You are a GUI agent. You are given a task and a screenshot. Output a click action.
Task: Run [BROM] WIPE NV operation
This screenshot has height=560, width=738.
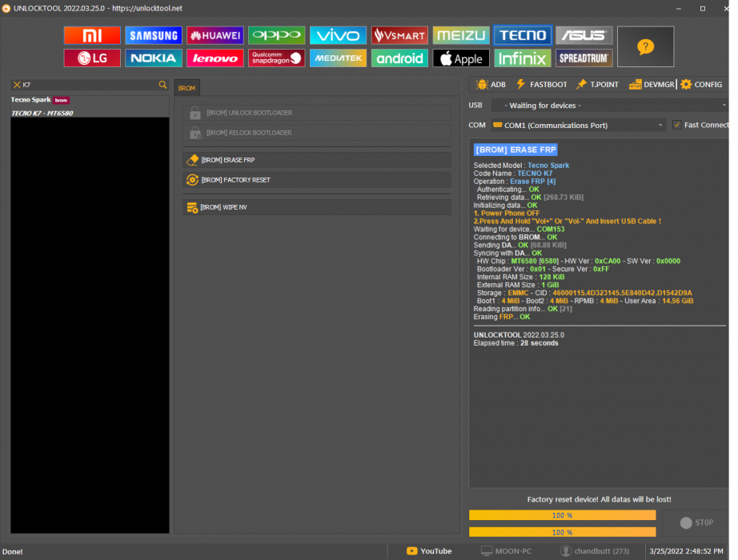pyautogui.click(x=317, y=207)
